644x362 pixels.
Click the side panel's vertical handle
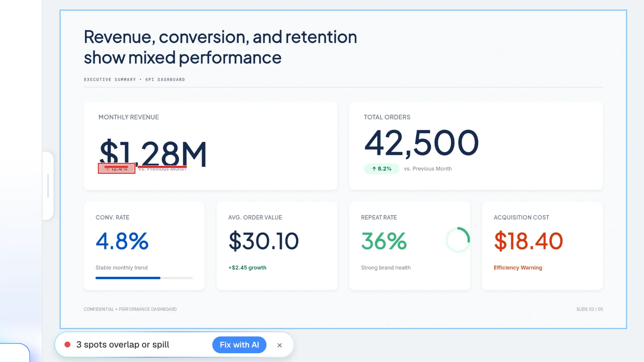click(48, 186)
